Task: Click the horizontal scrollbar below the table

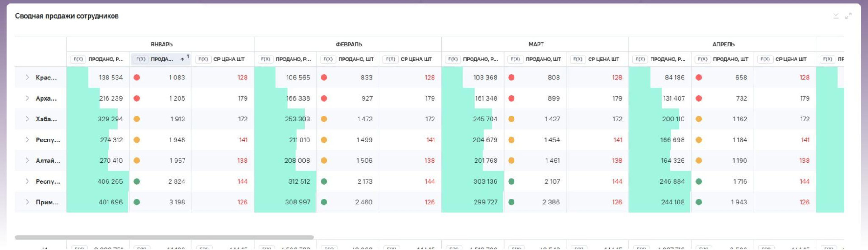Action: [164, 237]
